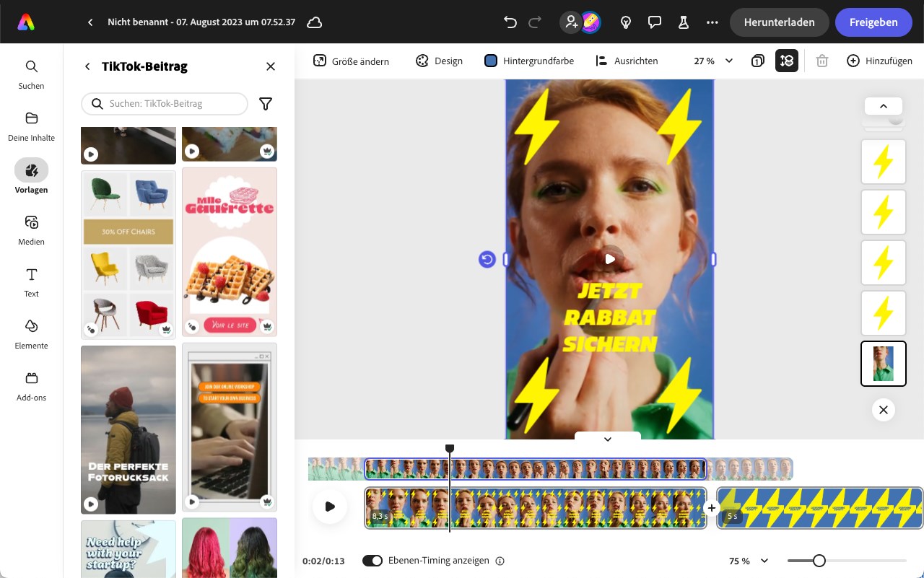Open the invite collaborators icon
Viewport: 924px width, 578px height.
point(571,22)
